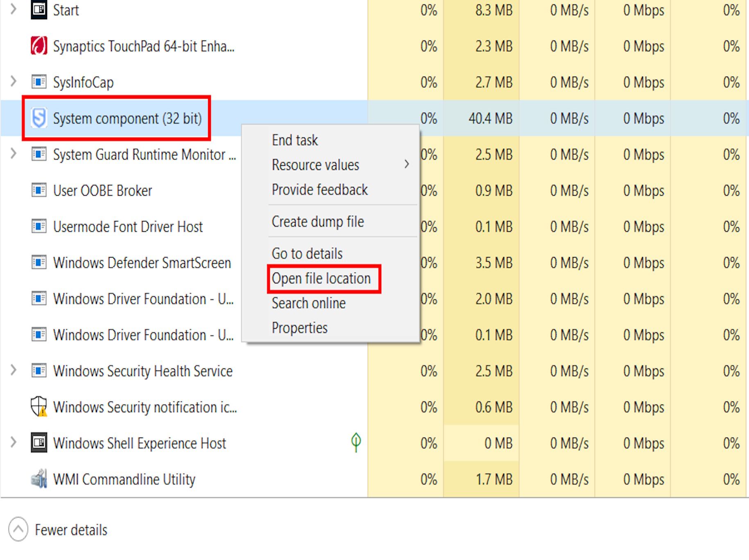Select Windows Defender SmartScreen process
The width and height of the screenshot is (749, 560).
pos(142,263)
